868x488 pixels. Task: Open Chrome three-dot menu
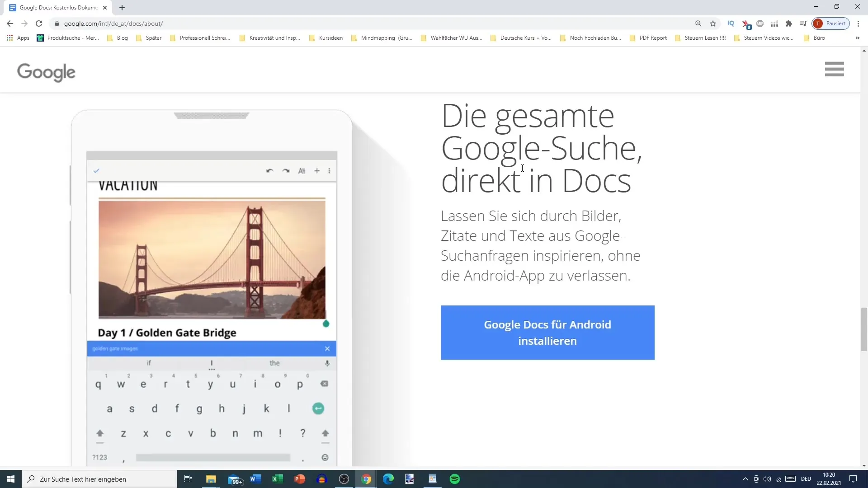859,23
